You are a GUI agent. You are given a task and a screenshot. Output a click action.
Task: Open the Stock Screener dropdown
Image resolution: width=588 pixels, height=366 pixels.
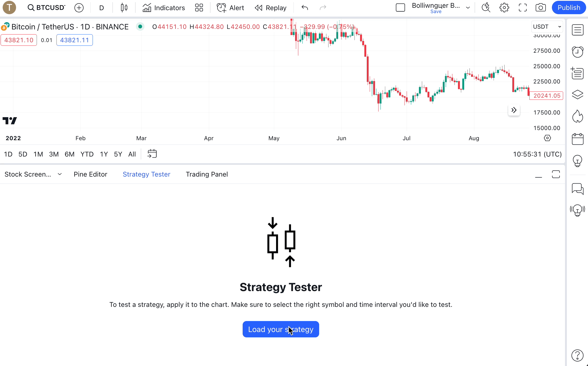(59, 174)
